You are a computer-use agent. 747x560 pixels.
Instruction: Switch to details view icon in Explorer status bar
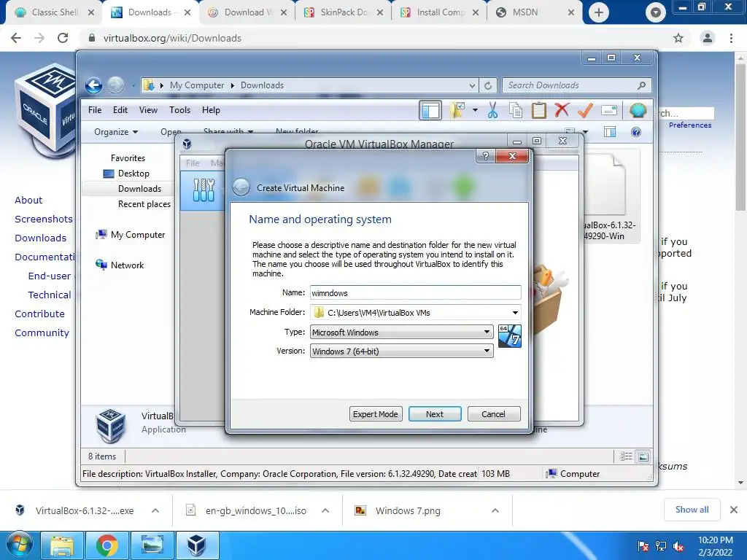[626, 456]
